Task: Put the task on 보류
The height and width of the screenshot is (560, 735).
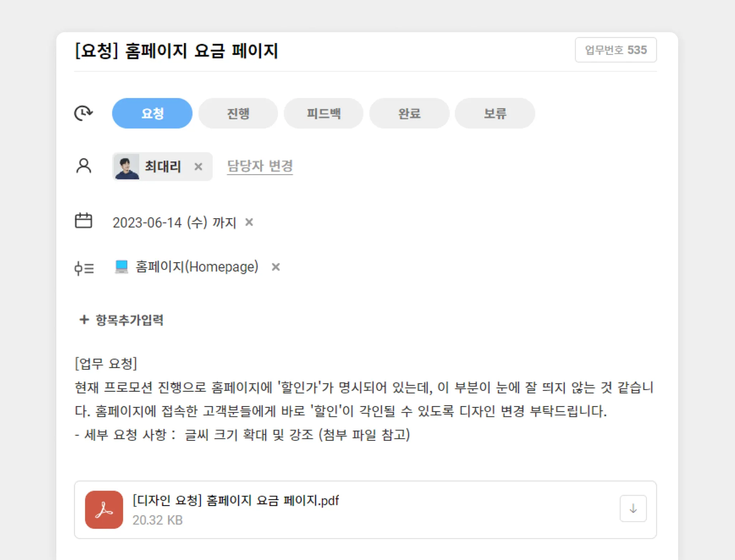Action: click(495, 113)
